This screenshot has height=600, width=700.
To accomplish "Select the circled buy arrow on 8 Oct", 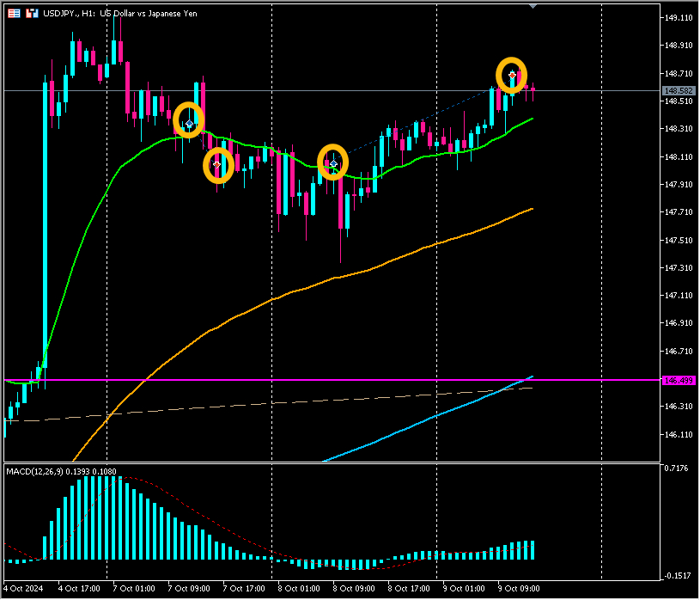I will (333, 162).
